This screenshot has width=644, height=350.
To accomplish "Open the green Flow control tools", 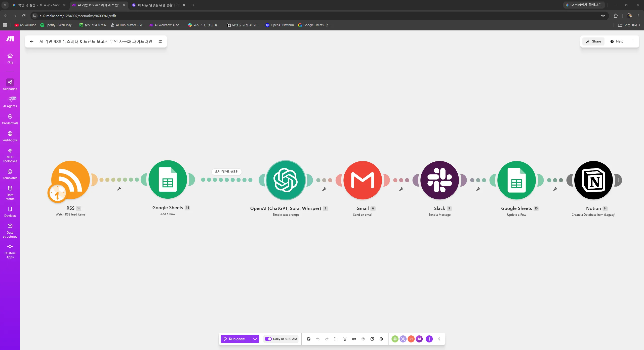I will (395, 339).
